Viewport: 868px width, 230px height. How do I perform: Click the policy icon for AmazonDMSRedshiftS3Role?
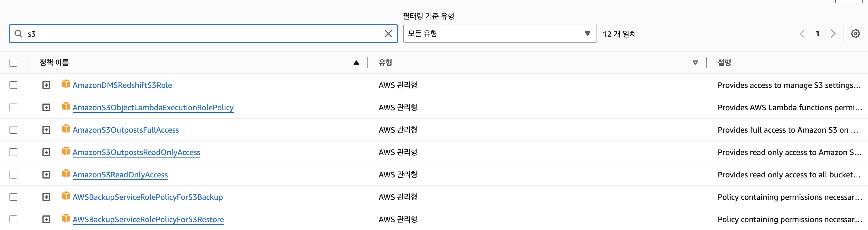pos(66,84)
